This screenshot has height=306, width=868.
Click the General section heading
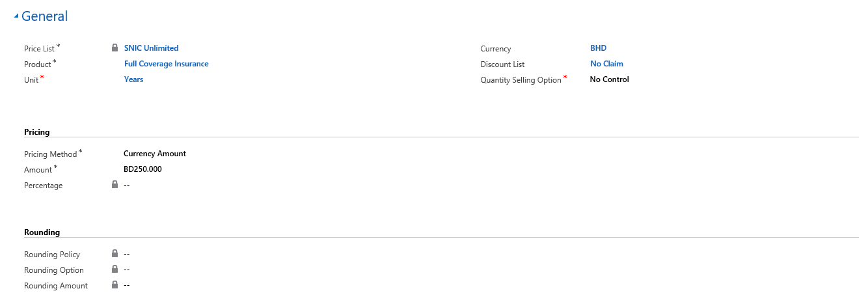[44, 16]
